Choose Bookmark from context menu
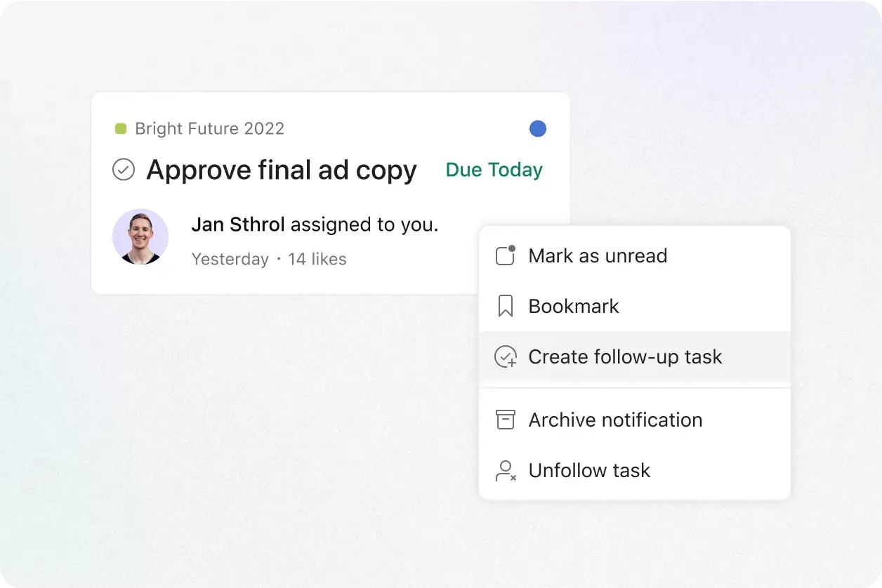The image size is (882, 588). 635,306
